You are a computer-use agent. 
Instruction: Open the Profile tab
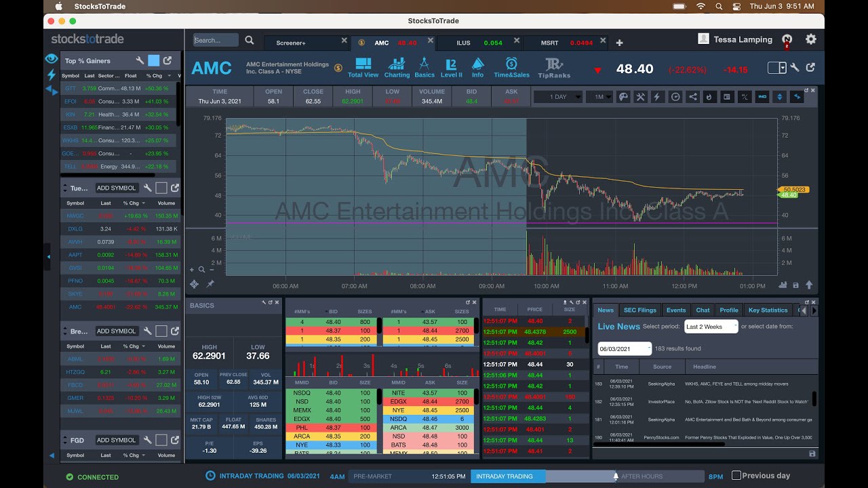[729, 310]
